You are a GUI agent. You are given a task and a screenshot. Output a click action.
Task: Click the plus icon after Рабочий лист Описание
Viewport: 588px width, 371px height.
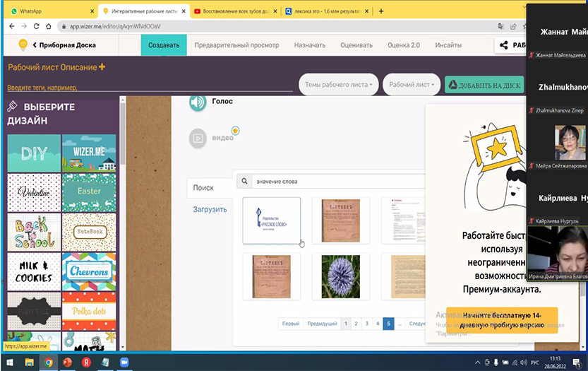[x=102, y=67]
